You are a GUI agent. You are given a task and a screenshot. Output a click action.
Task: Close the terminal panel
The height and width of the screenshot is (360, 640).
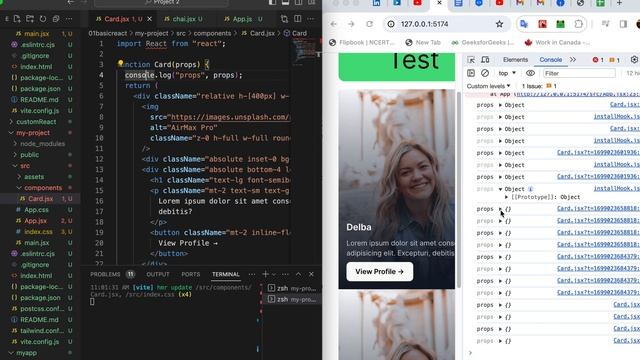311,274
